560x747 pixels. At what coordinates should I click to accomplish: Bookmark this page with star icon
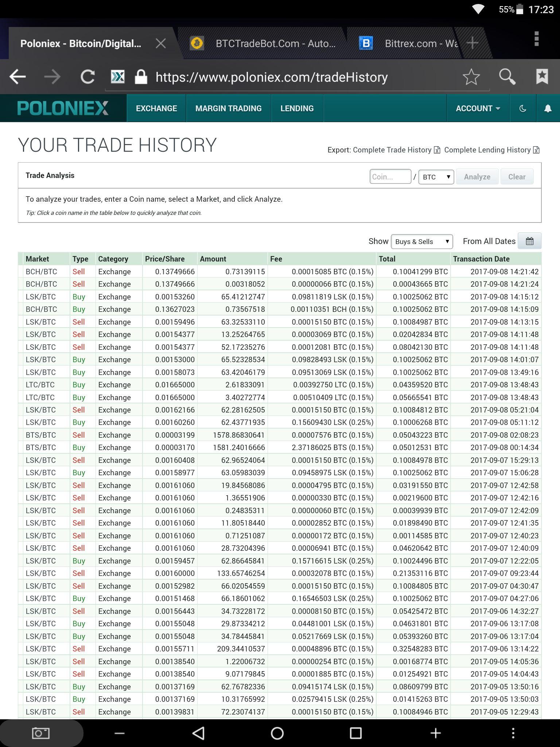[471, 77]
